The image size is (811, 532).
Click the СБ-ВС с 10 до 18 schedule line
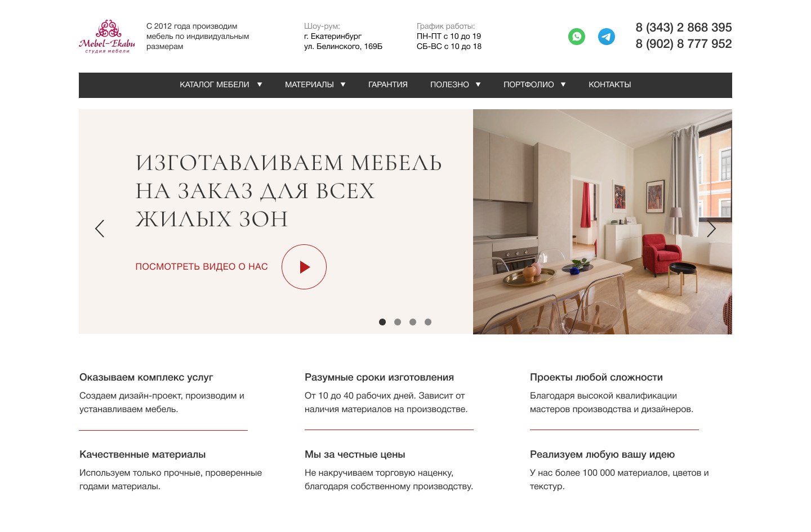click(449, 46)
